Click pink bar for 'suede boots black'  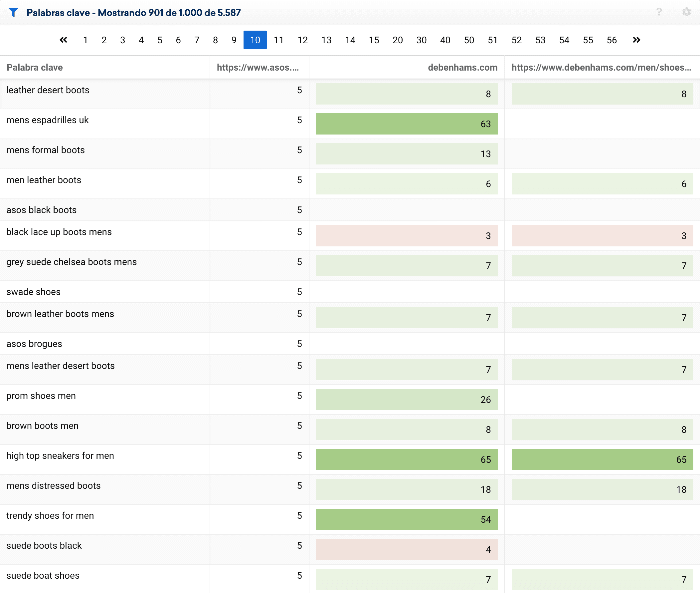[x=407, y=549]
